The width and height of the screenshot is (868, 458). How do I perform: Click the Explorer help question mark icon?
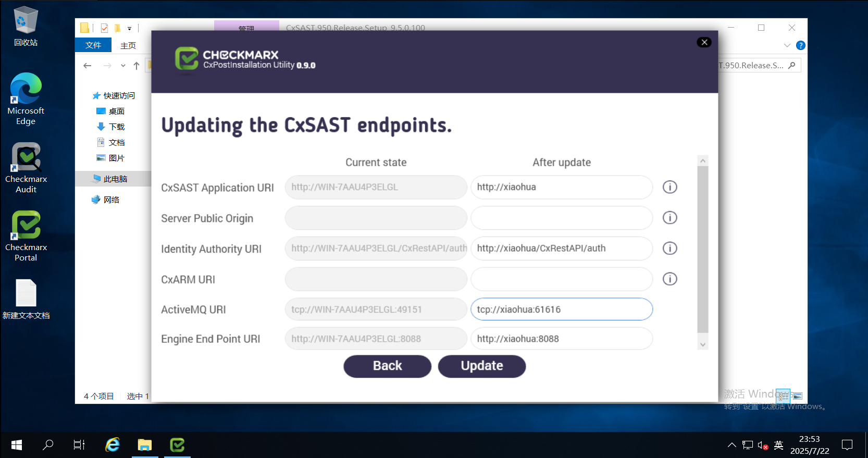point(801,45)
